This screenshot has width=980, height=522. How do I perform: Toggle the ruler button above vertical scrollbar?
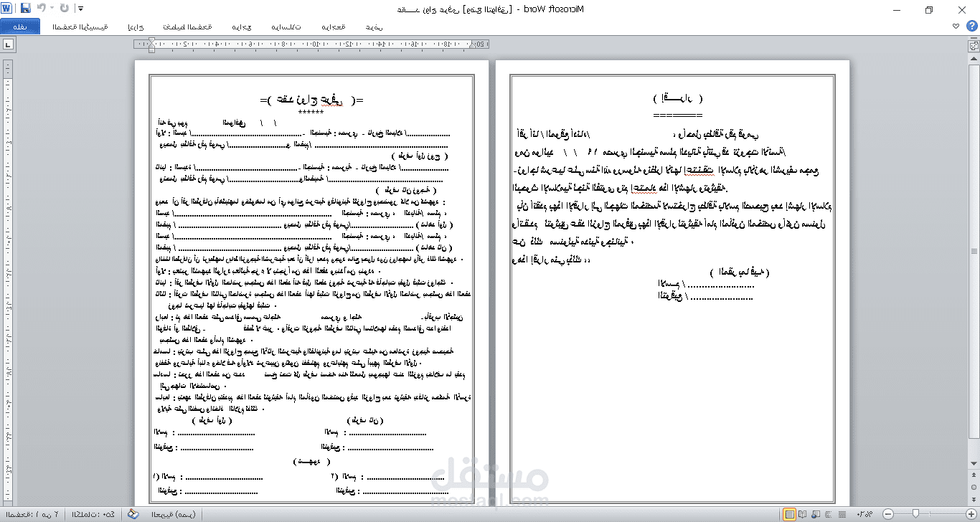(x=974, y=44)
